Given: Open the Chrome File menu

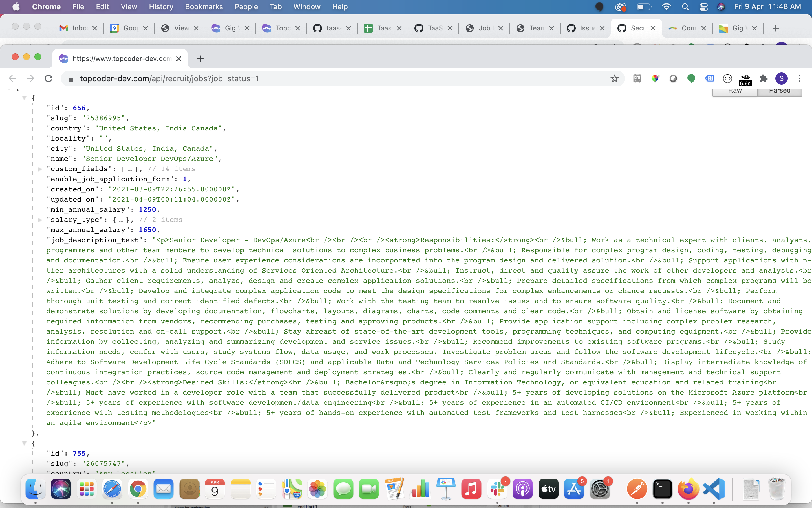Looking at the screenshot, I should coord(78,7).
